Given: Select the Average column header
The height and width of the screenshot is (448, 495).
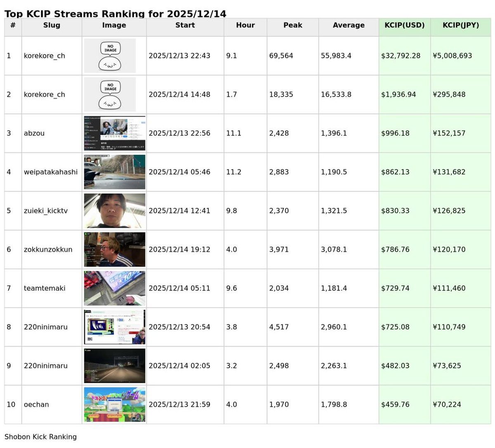Looking at the screenshot, I should [349, 25].
